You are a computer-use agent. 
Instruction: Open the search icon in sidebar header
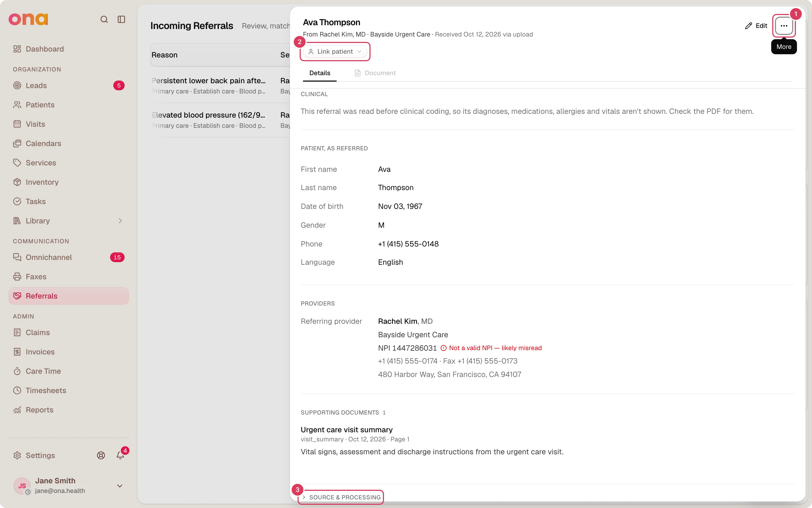(x=104, y=20)
